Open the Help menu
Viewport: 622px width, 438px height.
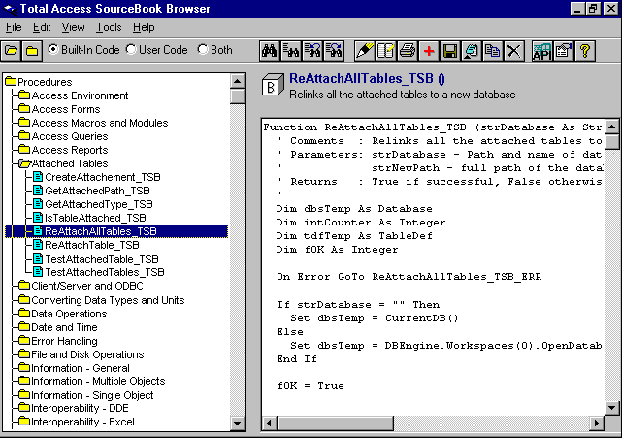pos(143,27)
